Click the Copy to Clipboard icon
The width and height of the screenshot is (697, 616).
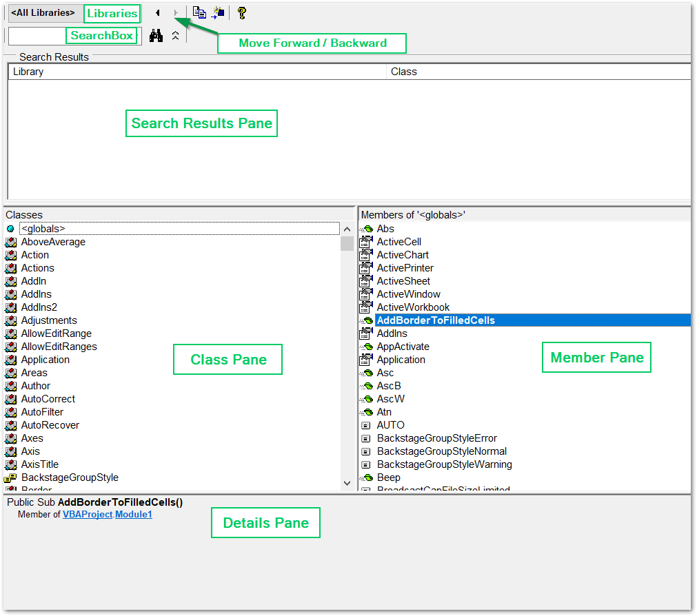[199, 12]
